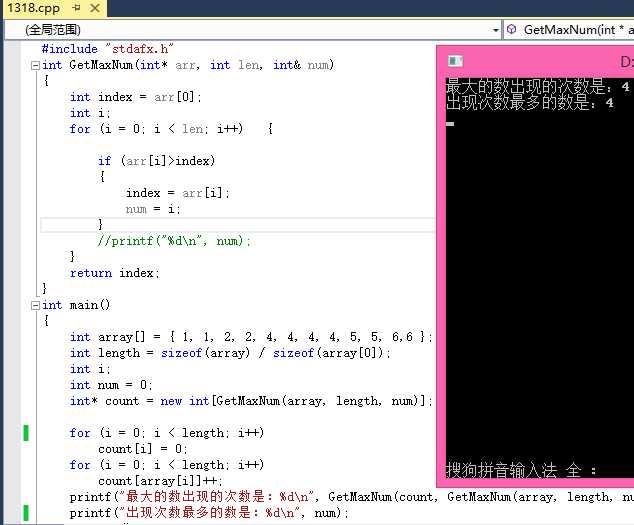Click the GetMaxNum function signature line

pos(188,65)
